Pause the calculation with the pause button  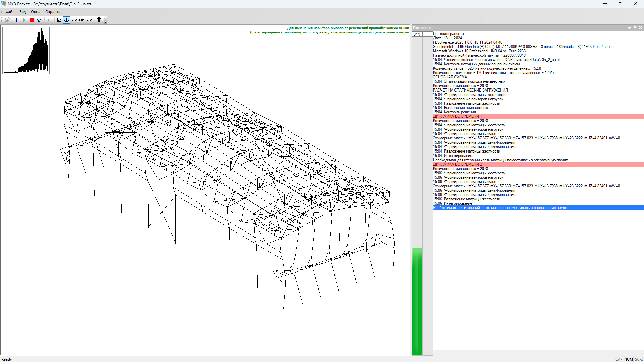[x=17, y=20]
